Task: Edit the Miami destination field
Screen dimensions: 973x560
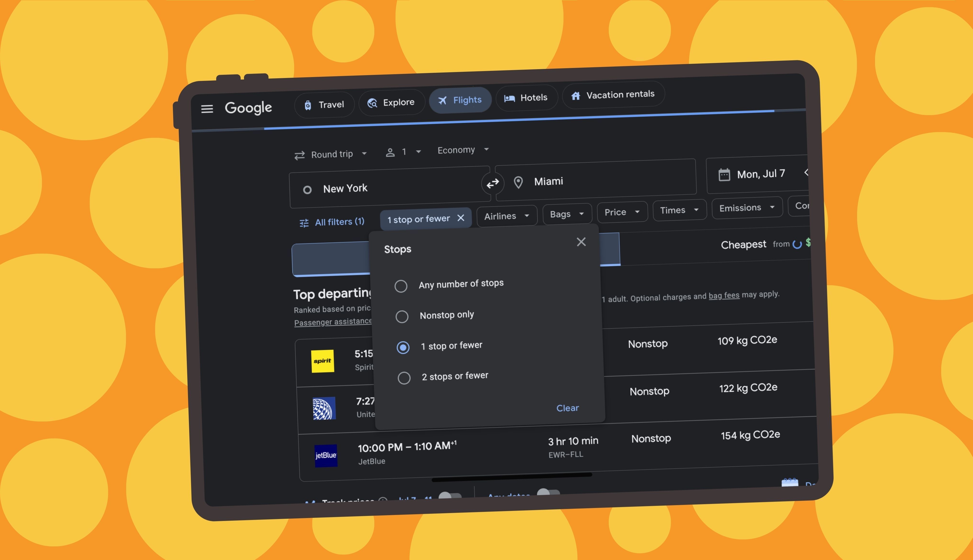Action: [596, 180]
